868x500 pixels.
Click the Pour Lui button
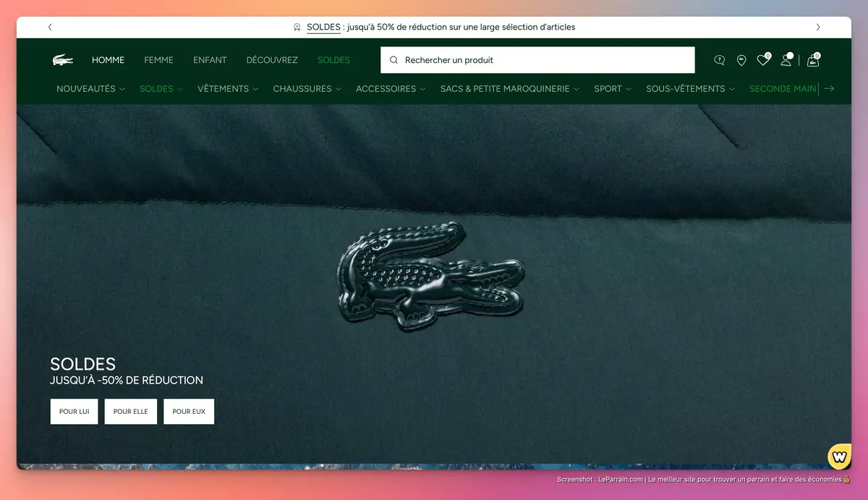tap(74, 411)
